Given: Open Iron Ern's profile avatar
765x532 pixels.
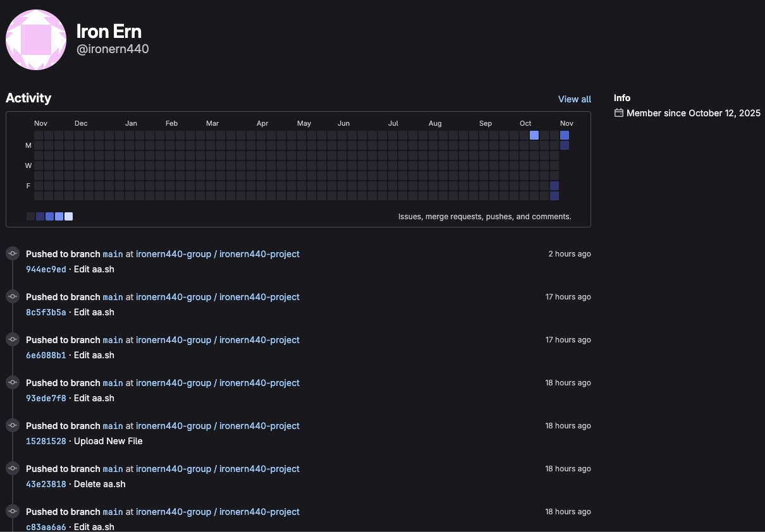Looking at the screenshot, I should tap(36, 39).
